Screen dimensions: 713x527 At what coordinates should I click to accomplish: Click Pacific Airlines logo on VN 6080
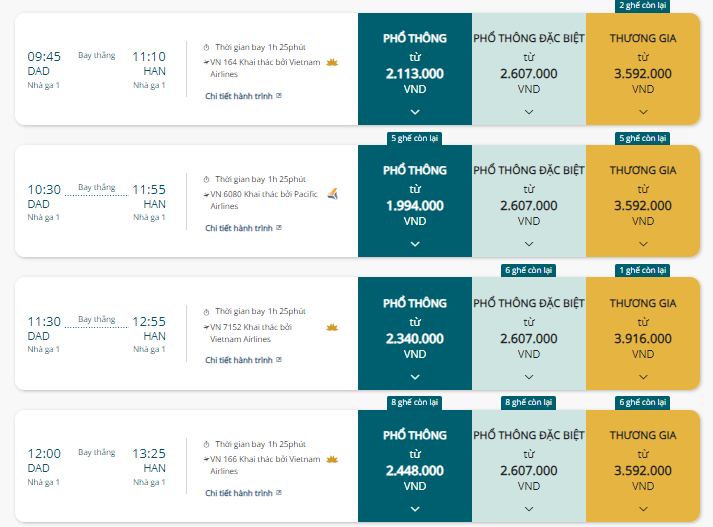(333, 194)
